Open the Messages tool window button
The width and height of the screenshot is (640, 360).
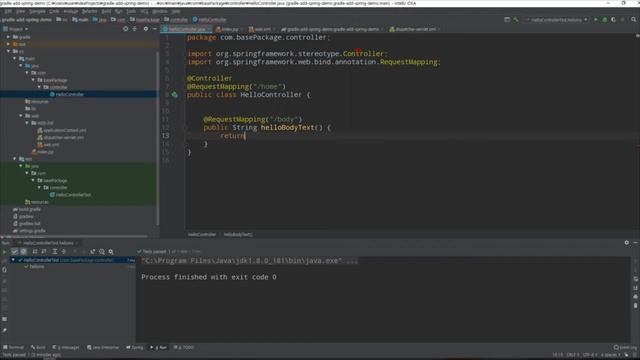66,347
